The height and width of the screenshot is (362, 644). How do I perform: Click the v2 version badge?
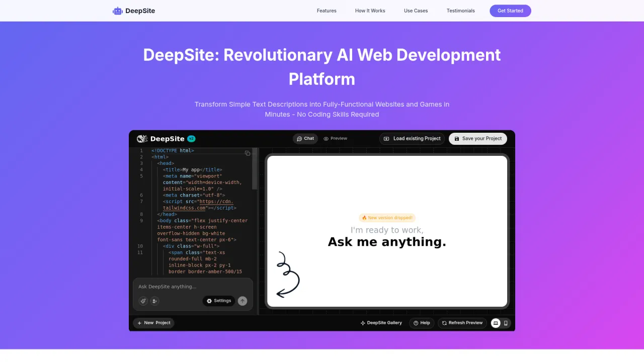point(191,139)
